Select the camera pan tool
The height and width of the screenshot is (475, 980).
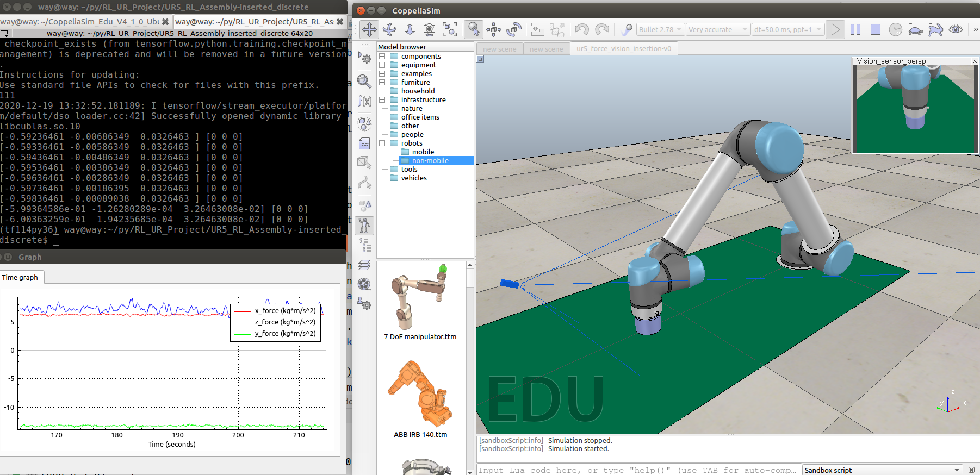coord(369,29)
